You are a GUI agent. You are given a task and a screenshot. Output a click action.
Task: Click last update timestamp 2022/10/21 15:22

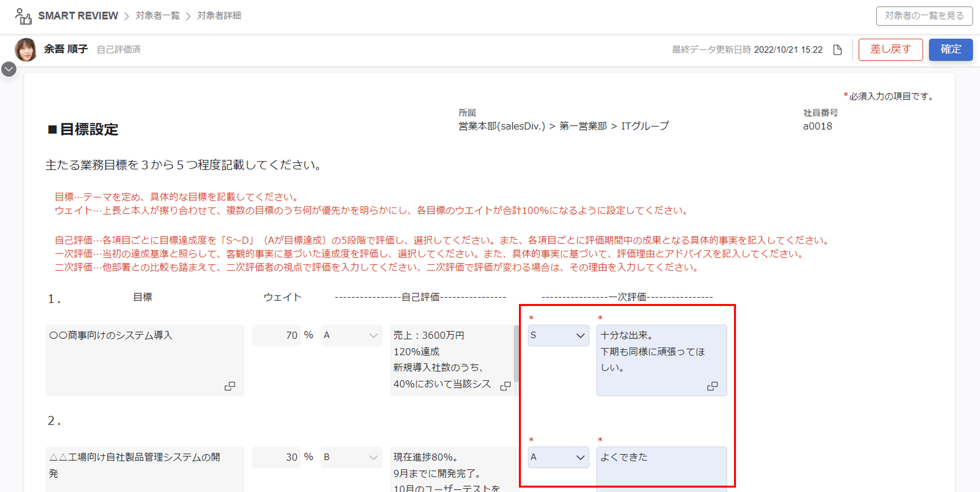click(x=788, y=50)
